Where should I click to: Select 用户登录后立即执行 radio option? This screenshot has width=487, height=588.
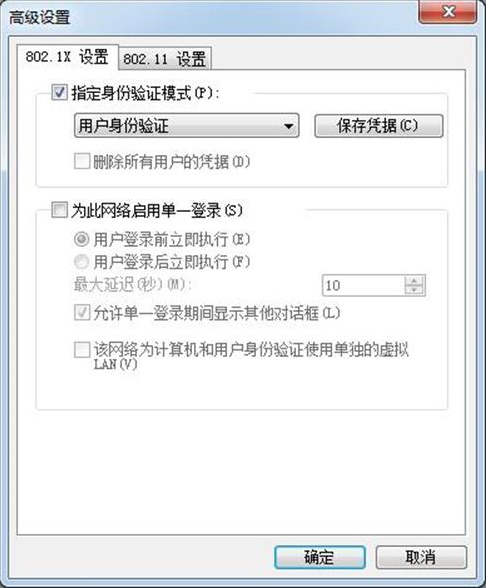[x=81, y=261]
